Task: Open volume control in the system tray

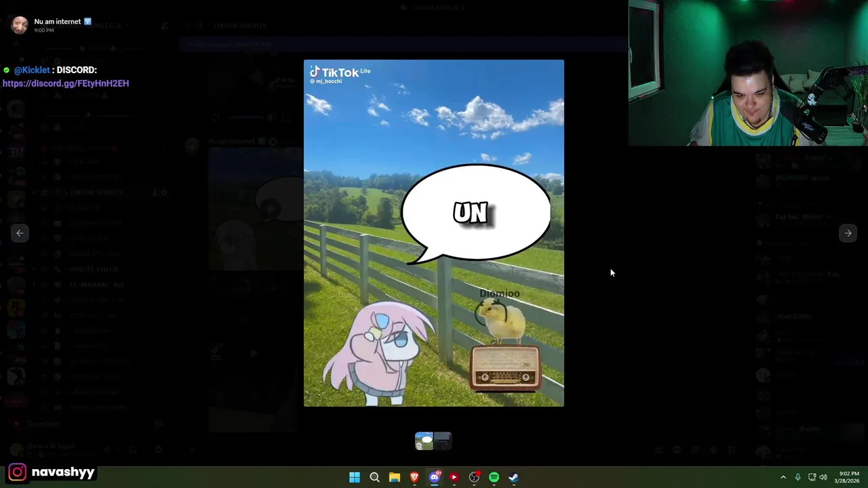Action: click(823, 477)
